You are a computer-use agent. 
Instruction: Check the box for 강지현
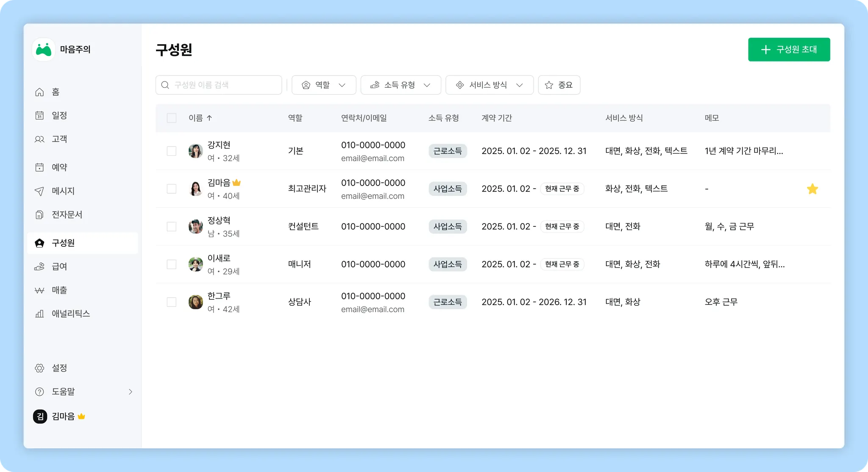(x=172, y=151)
